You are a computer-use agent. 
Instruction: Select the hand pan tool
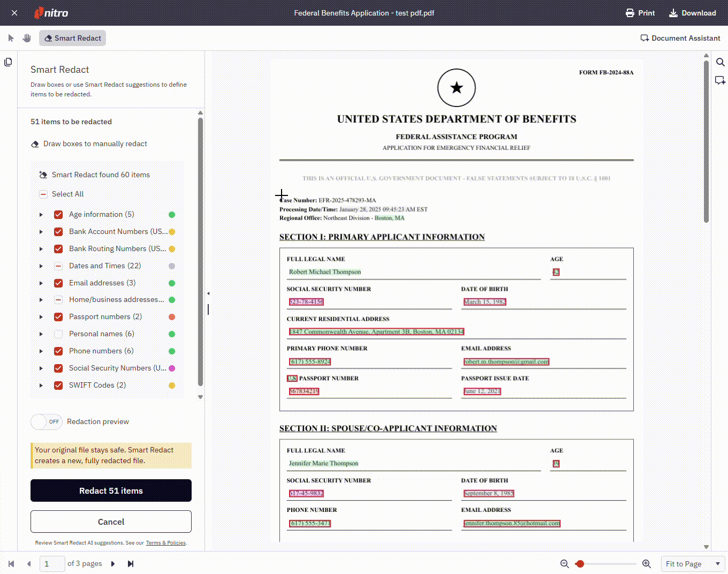(27, 38)
